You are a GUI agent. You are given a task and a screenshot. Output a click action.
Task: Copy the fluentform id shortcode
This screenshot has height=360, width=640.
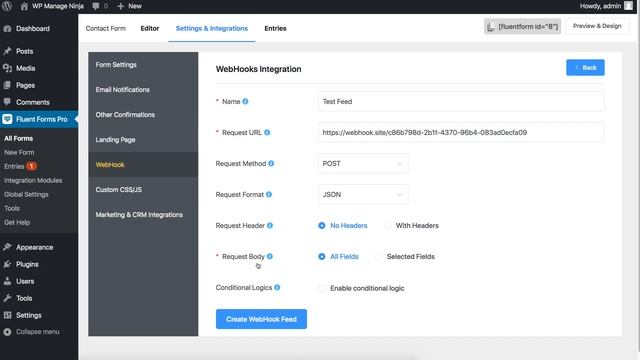coord(522,27)
